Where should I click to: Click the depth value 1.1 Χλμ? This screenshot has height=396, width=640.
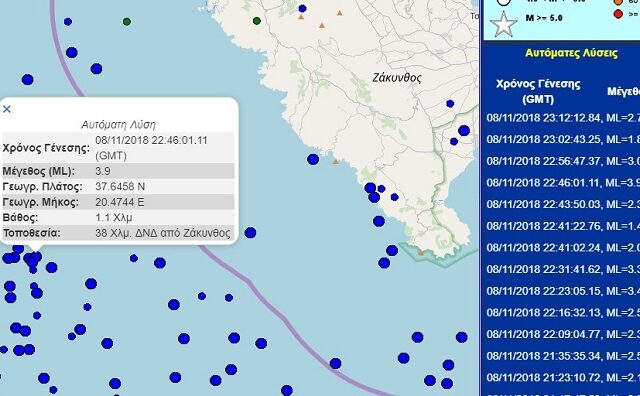tap(113, 218)
